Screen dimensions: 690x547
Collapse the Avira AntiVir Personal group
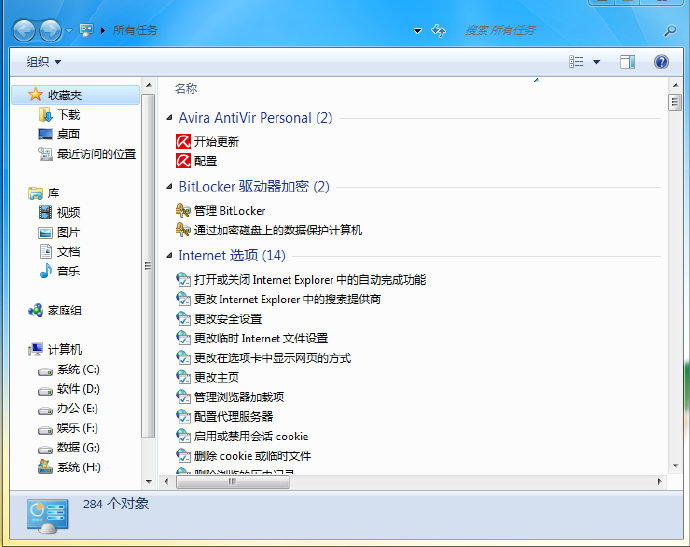click(169, 118)
